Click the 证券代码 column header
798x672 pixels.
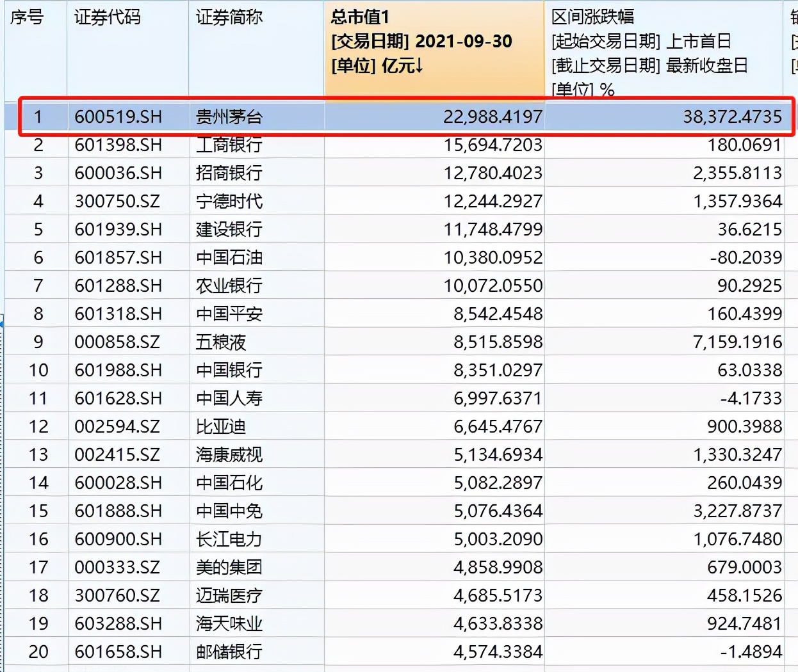coord(107,17)
